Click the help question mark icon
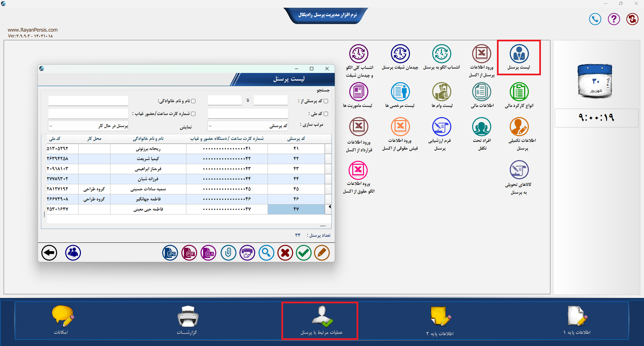The width and height of the screenshot is (644, 346). point(614,19)
